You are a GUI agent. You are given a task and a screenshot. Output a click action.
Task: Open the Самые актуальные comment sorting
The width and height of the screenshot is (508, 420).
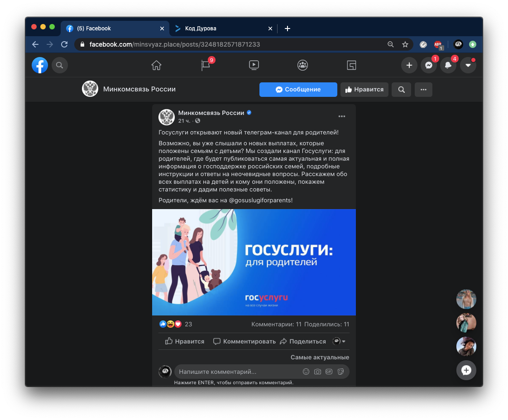(320, 357)
